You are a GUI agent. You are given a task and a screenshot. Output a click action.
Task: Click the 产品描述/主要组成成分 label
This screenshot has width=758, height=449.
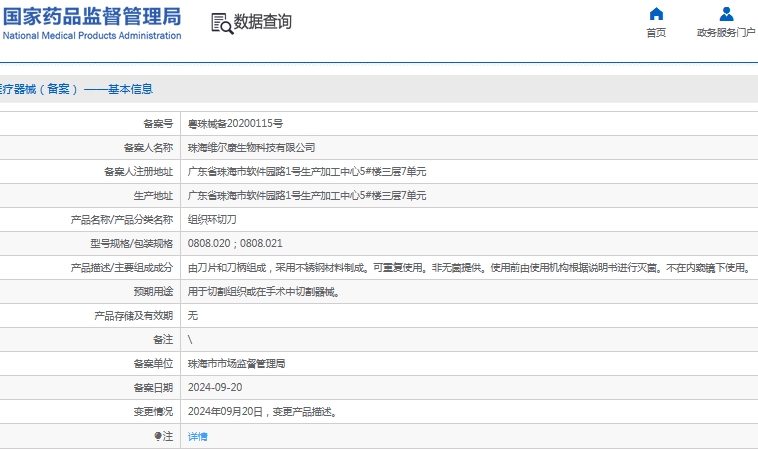pos(122,268)
